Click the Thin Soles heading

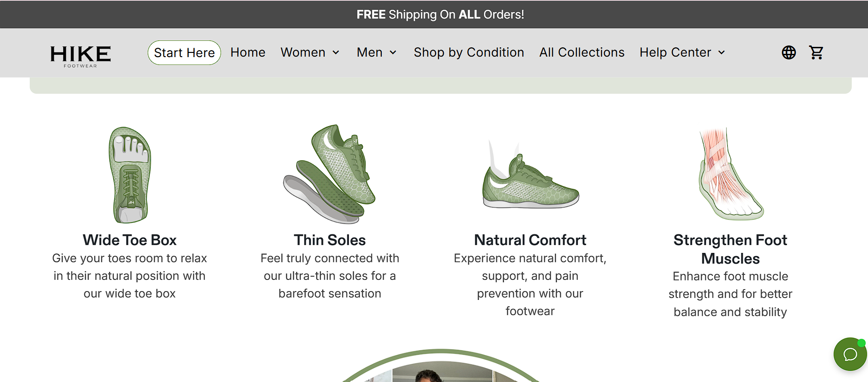(x=330, y=240)
